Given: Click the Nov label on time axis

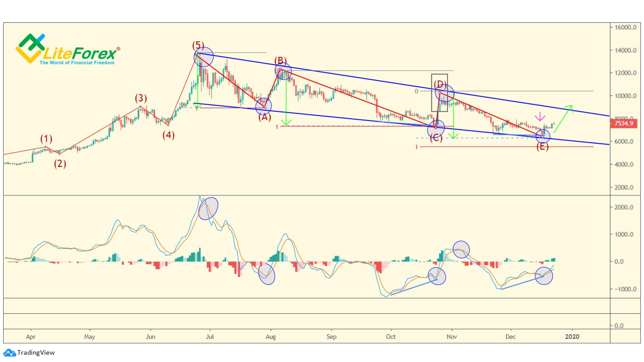Looking at the screenshot, I should point(452,337).
